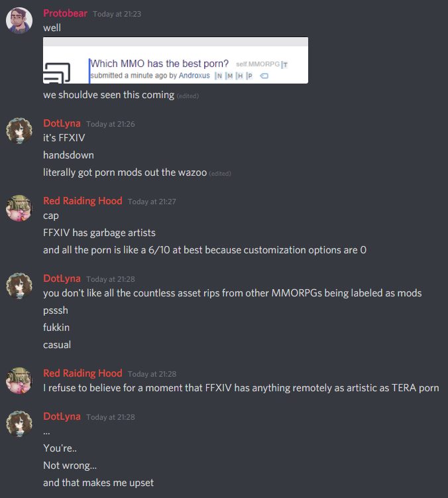Click the tag icon in Reddit embed
Image resolution: width=448 pixels, height=498 pixels.
(264, 76)
